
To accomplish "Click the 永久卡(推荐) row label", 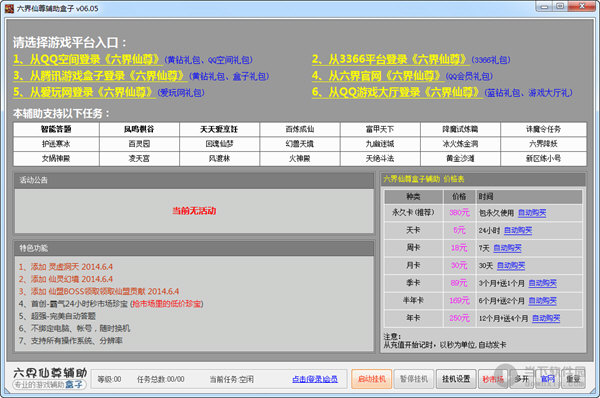I will 413,213.
